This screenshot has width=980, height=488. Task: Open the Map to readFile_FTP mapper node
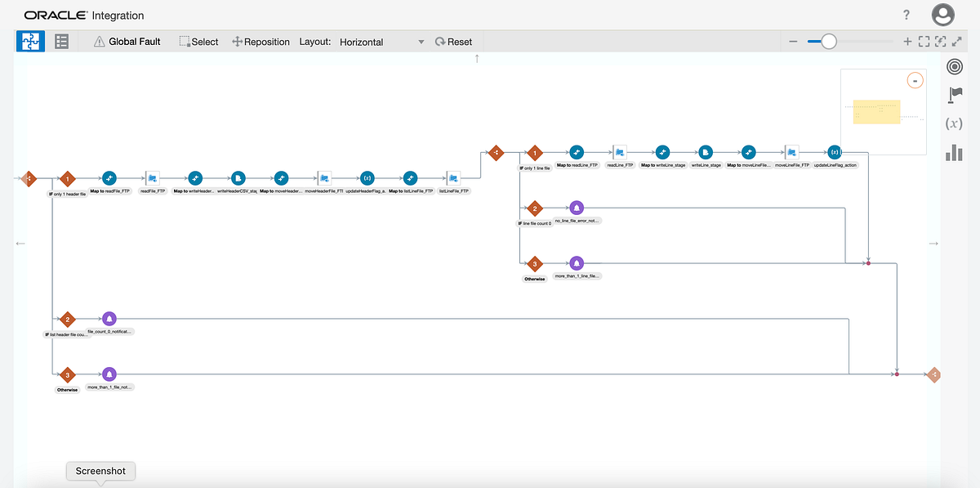[109, 178]
